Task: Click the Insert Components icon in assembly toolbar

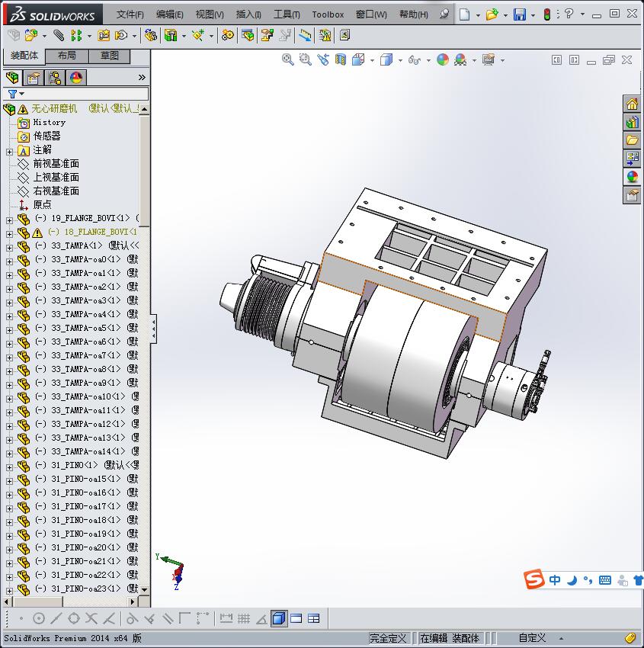Action: point(31,36)
